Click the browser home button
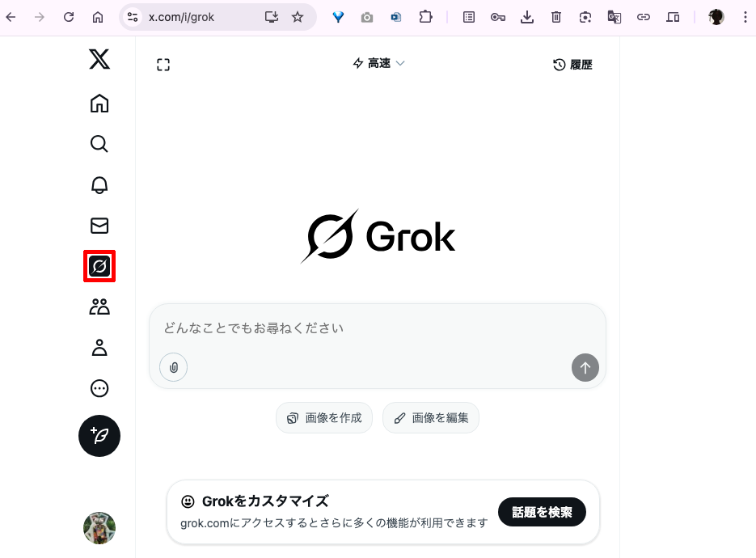This screenshot has width=756, height=558. click(98, 17)
